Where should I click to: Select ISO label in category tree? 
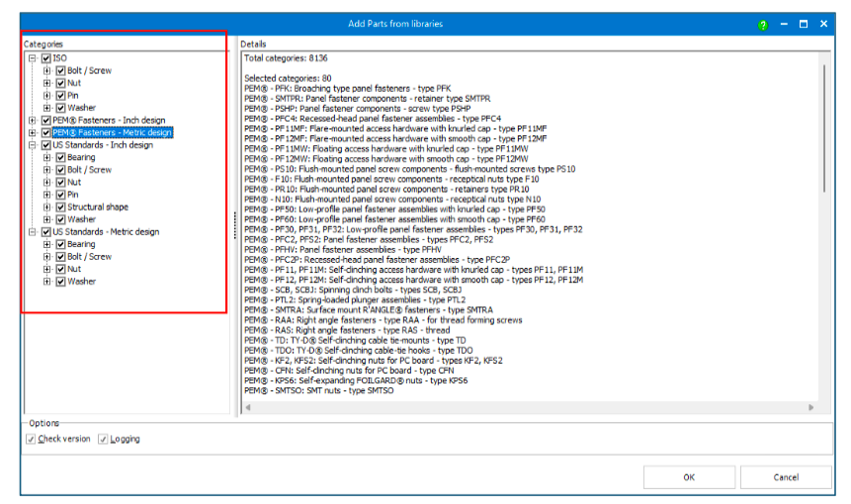point(59,58)
